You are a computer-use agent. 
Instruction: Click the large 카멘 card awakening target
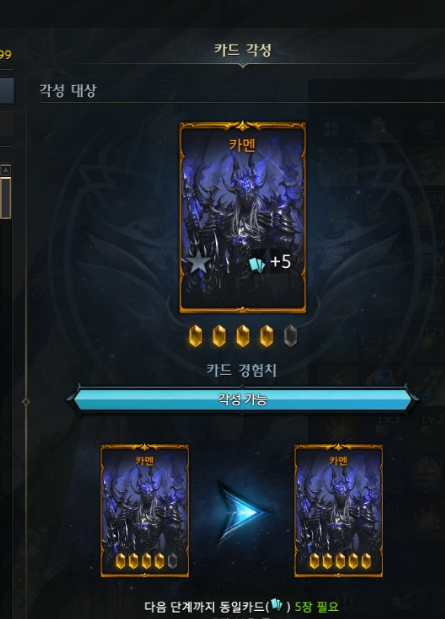(242, 217)
